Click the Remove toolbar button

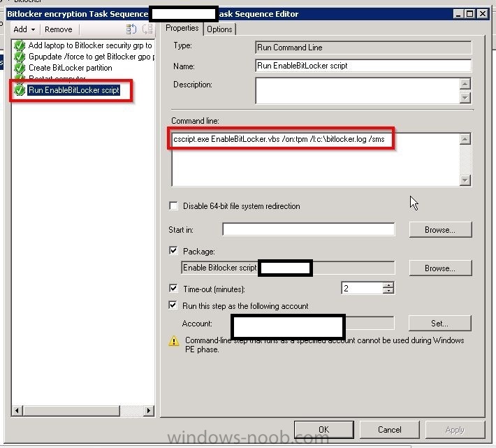click(x=59, y=29)
